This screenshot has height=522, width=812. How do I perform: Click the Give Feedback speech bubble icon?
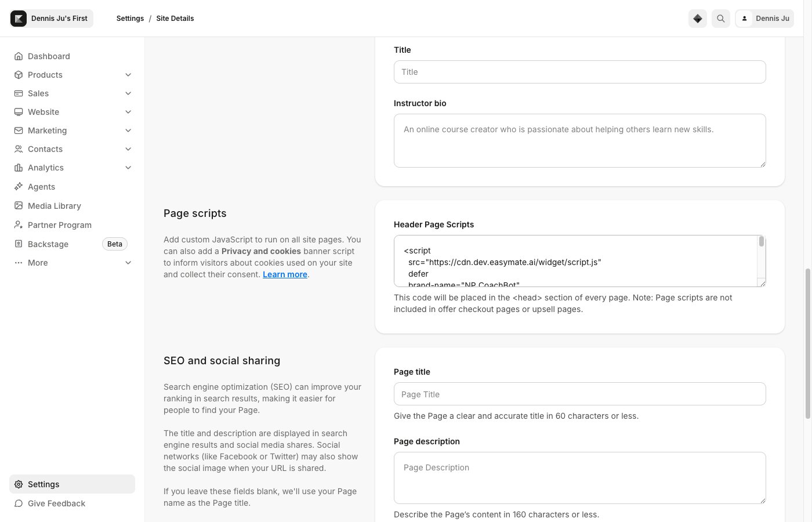(x=19, y=503)
